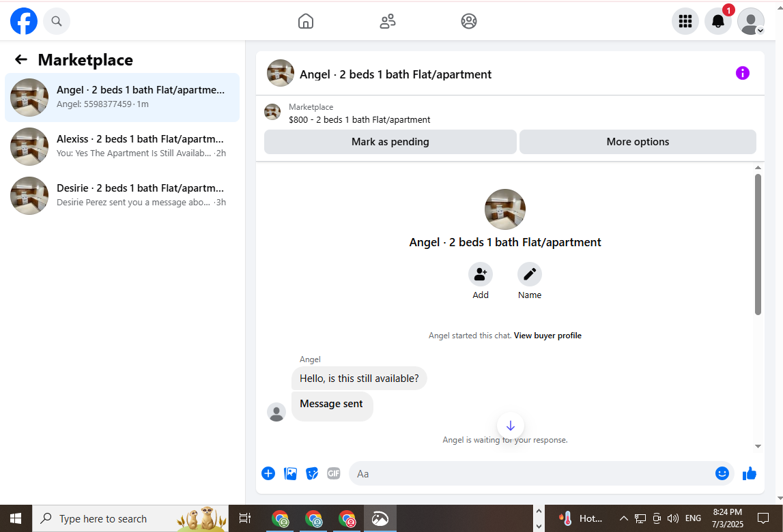Click the weather Hot widget
The width and height of the screenshot is (783, 532).
[581, 518]
